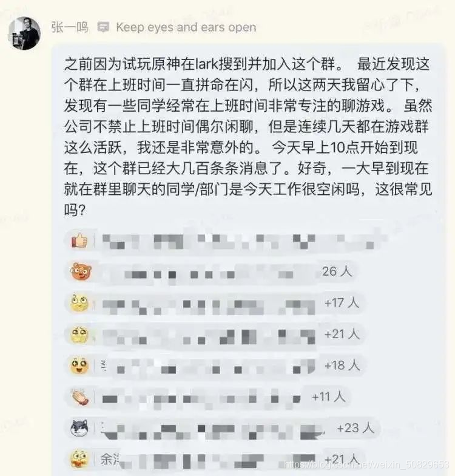Screen dimensions: 455x476
Task: Click the husky dog reaction emoji
Action: click(x=80, y=429)
